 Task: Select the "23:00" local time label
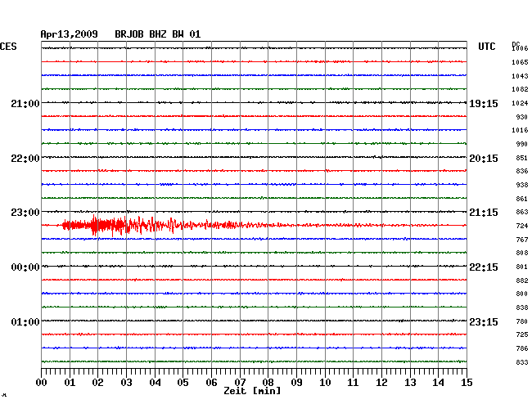coord(25,213)
